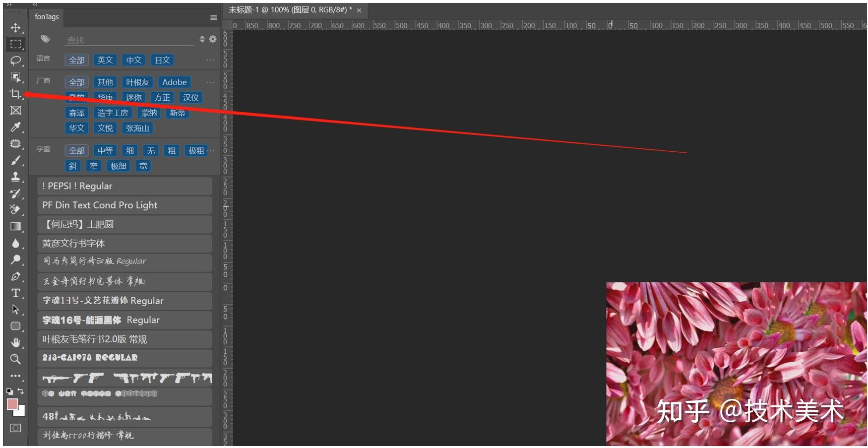This screenshot has height=448, width=868.
Task: Click the flower photo on the canvas
Action: click(736, 364)
